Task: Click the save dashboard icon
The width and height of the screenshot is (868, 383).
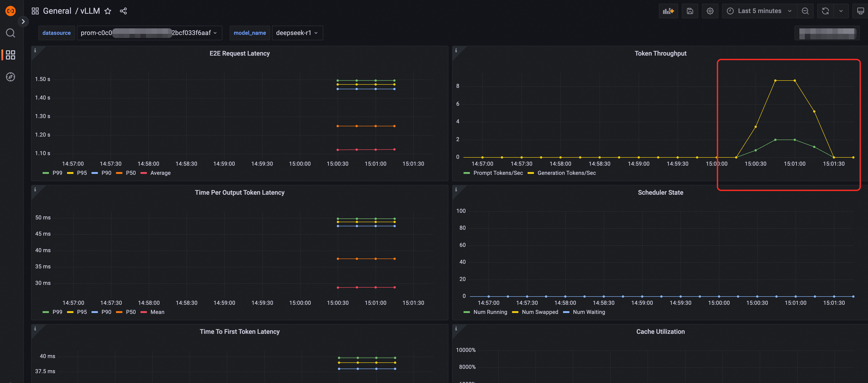Action: [x=690, y=11]
